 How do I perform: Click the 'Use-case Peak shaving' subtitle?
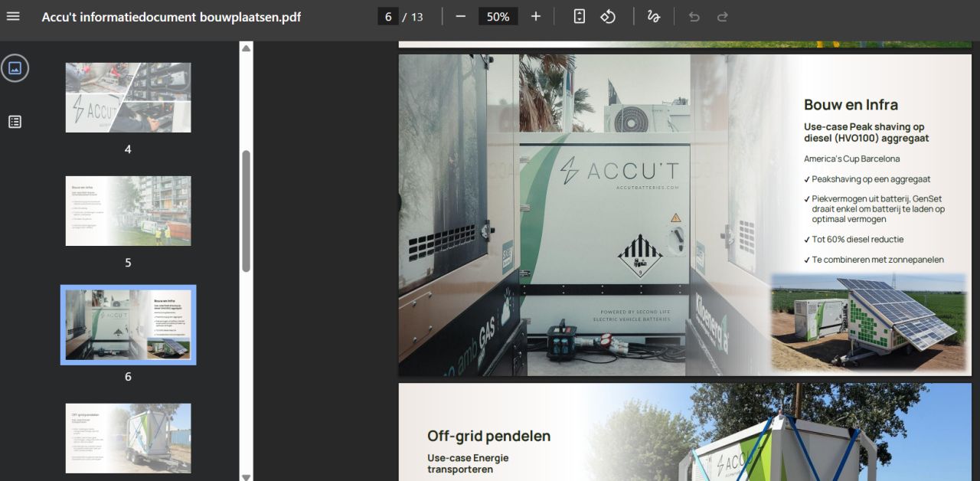(x=866, y=133)
